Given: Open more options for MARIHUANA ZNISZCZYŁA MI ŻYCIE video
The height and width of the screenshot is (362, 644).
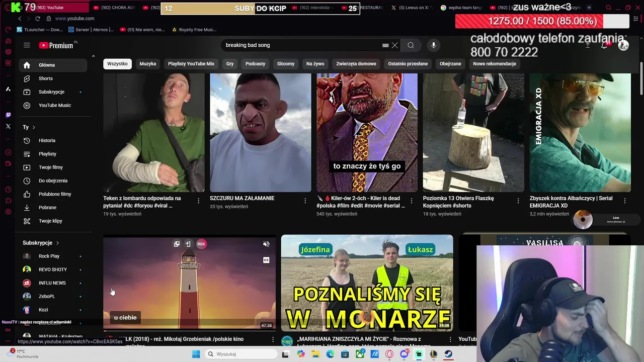Looking at the screenshot, I should coord(450,340).
